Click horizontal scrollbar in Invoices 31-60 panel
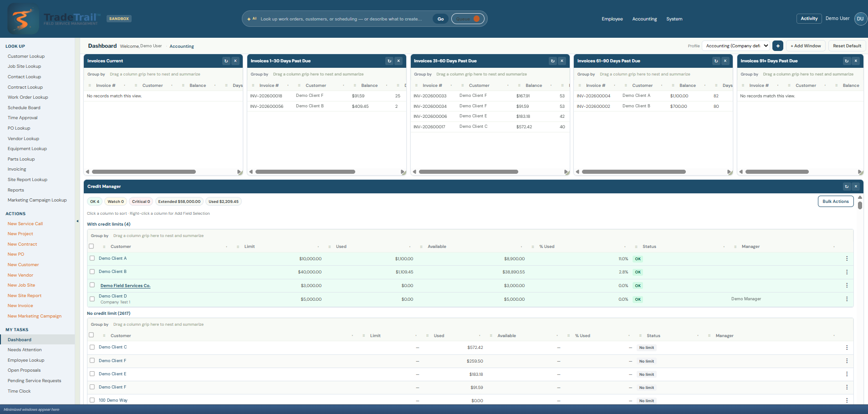The image size is (868, 414). pos(469,172)
